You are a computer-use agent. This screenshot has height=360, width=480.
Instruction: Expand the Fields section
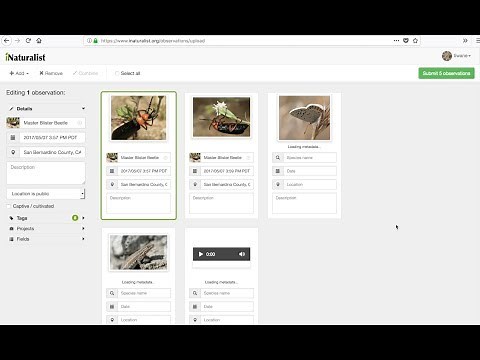[47, 239]
